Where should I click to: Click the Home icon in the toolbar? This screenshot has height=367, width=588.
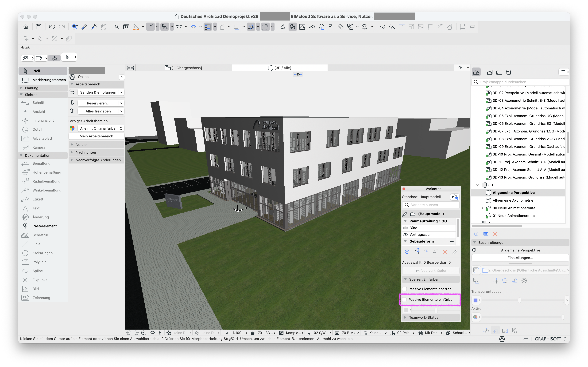pyautogui.click(x=26, y=27)
